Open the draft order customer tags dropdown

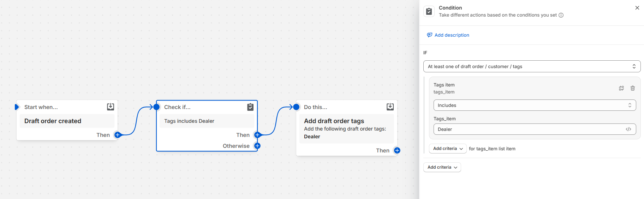click(532, 66)
